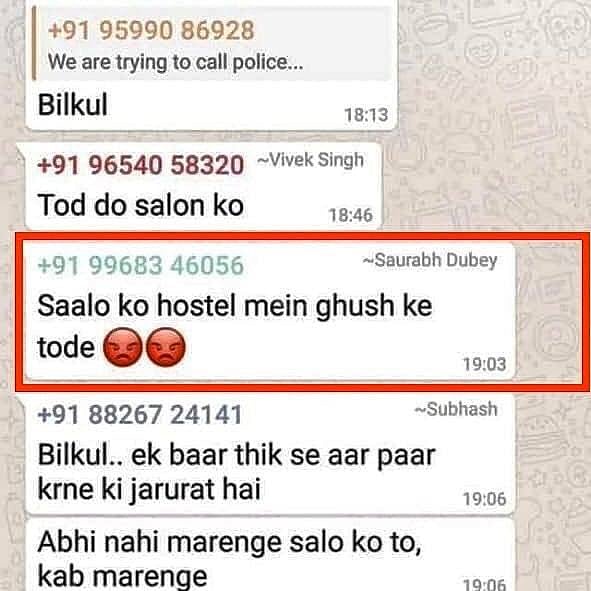Select the 'Bilkul' message bubble
Screen dimensions: 591x591
pos(212,65)
